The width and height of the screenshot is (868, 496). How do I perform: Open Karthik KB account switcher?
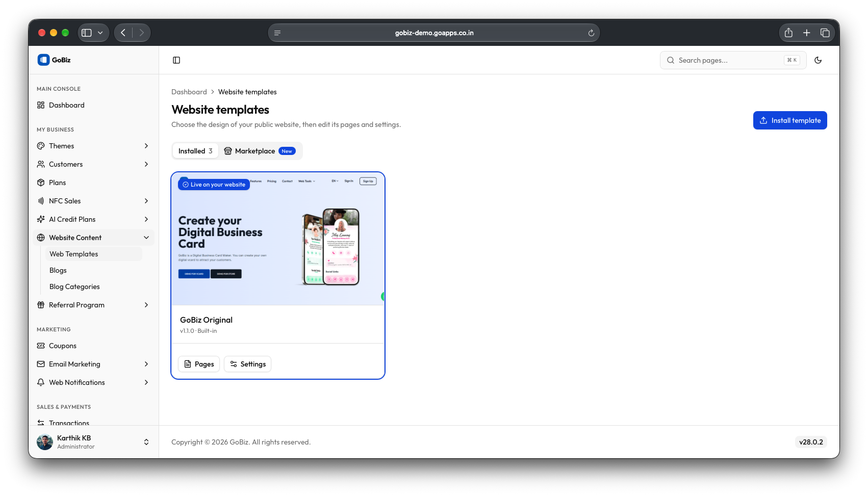93,442
